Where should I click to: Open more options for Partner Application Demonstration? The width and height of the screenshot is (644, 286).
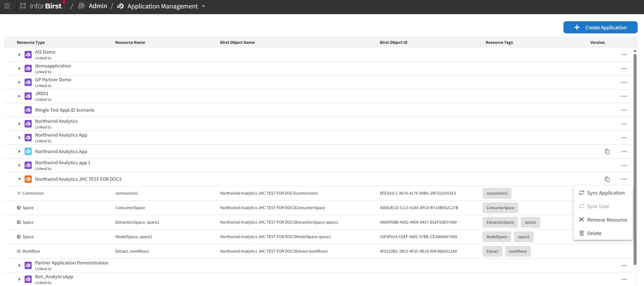click(x=624, y=265)
